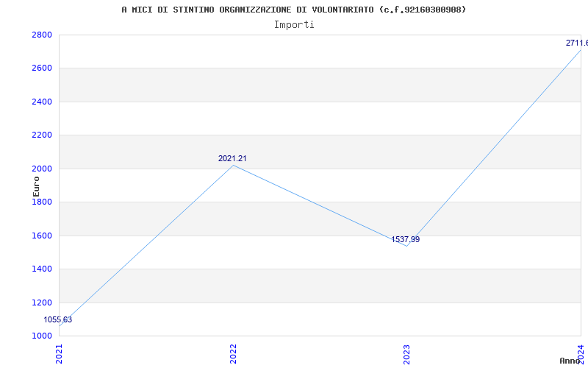
Task: Click the 'Importi' subtitle
Action: coord(293,25)
